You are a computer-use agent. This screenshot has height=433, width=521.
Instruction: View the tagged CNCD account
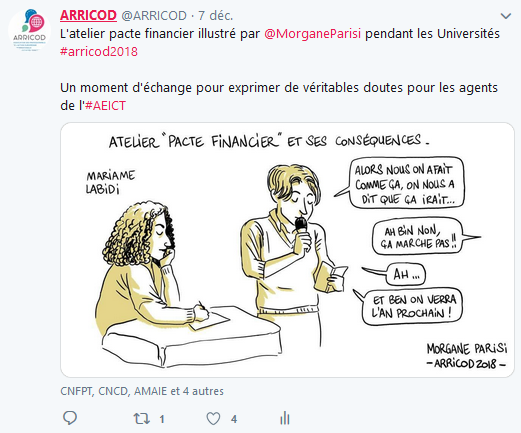pyautogui.click(x=113, y=391)
